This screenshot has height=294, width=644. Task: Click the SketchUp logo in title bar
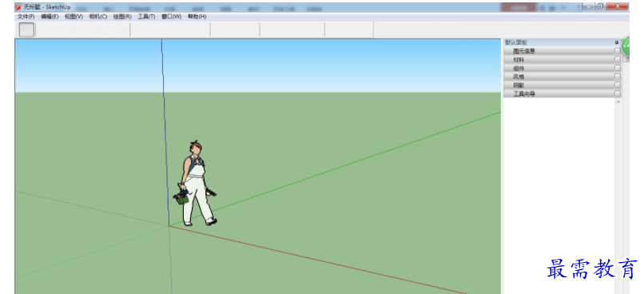18,7
